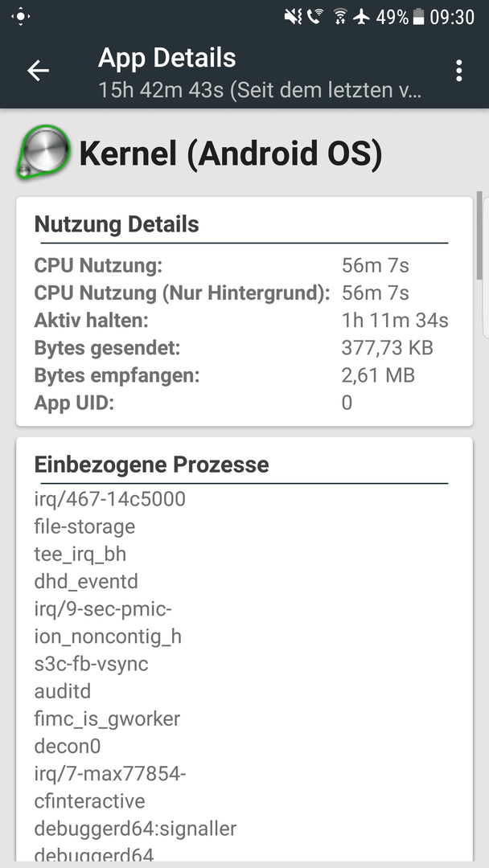
Task: Select the irq/467-14c5000 process entry
Action: [109, 499]
